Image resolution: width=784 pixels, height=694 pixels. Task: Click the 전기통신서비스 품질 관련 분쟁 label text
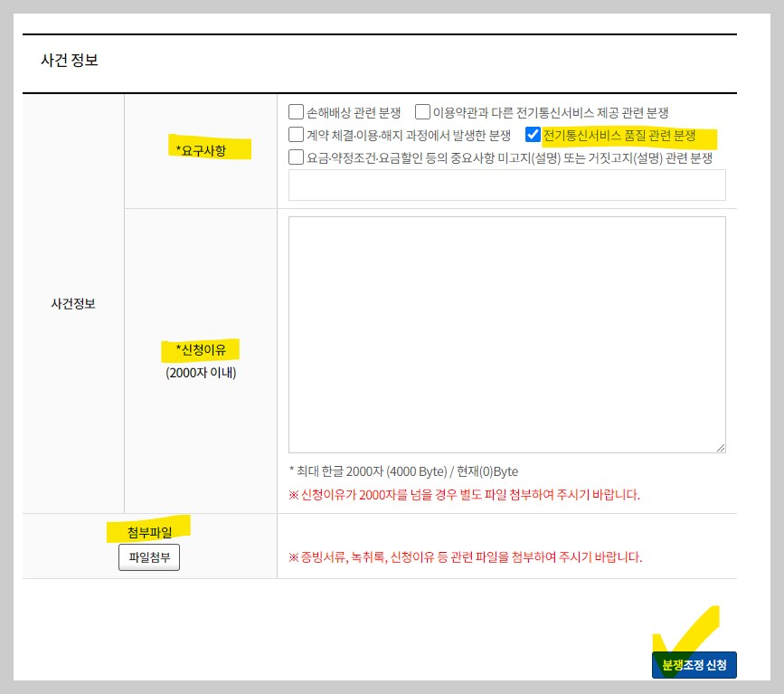click(x=619, y=135)
